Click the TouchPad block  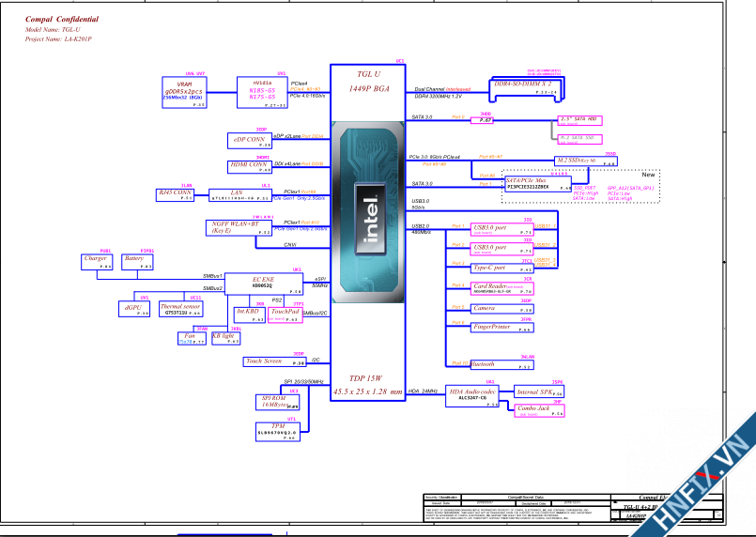[x=285, y=315]
